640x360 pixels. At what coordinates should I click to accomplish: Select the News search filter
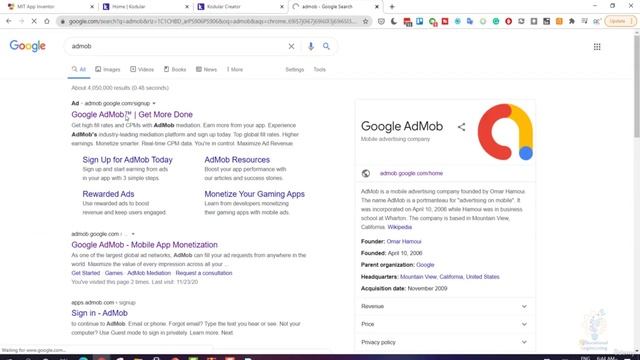[x=206, y=69]
